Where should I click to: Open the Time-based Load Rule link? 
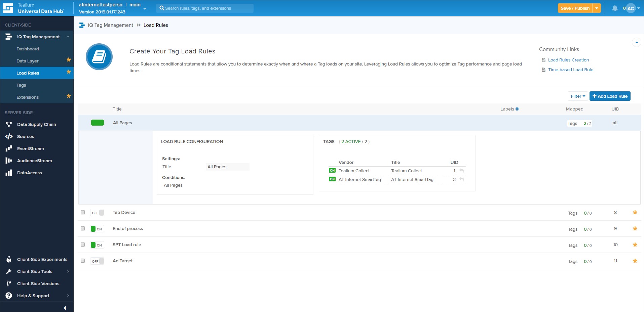pyautogui.click(x=570, y=70)
